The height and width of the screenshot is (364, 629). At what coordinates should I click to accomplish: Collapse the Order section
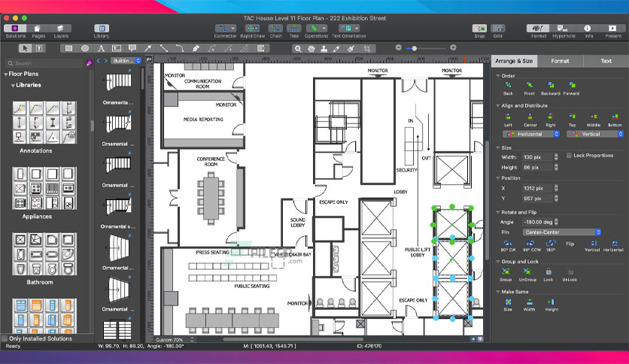[498, 76]
